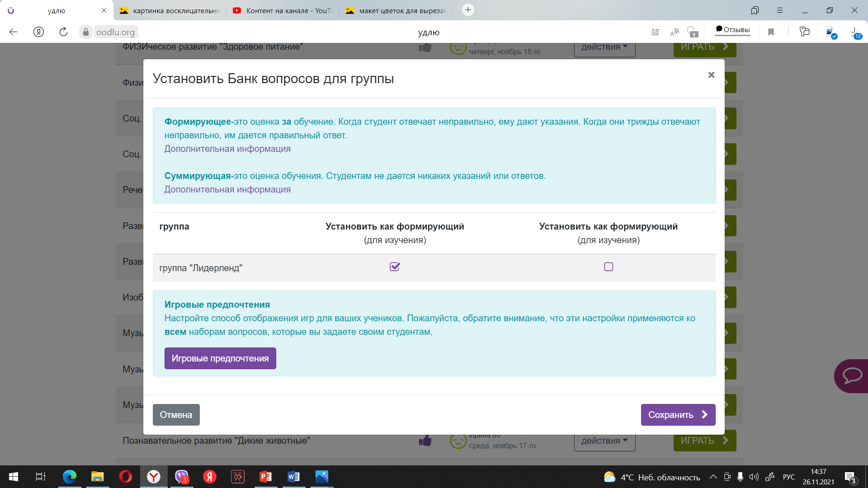The width and height of the screenshot is (868, 488).
Task: Open Opera browser from the taskbar
Action: (x=125, y=477)
